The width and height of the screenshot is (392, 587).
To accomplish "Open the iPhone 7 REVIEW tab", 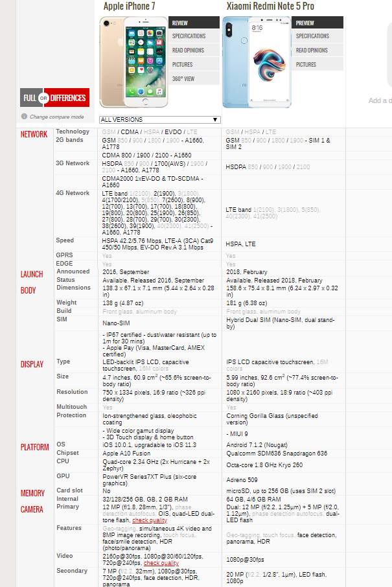I will [194, 23].
